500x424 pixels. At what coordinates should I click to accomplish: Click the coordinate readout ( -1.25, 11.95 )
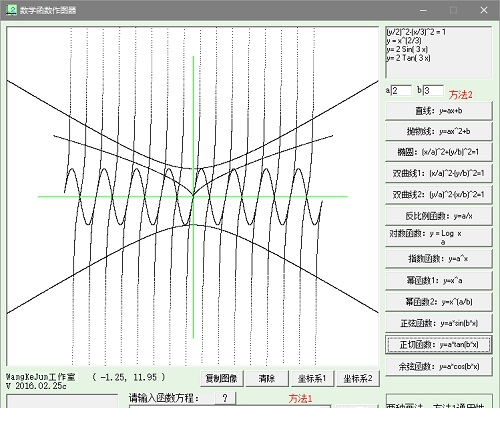coord(129,377)
